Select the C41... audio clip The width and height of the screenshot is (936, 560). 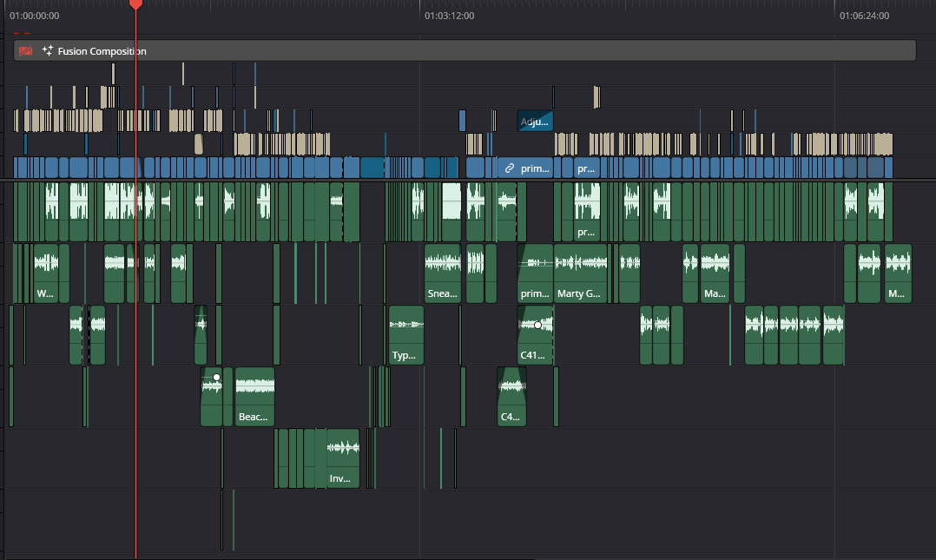click(x=535, y=335)
